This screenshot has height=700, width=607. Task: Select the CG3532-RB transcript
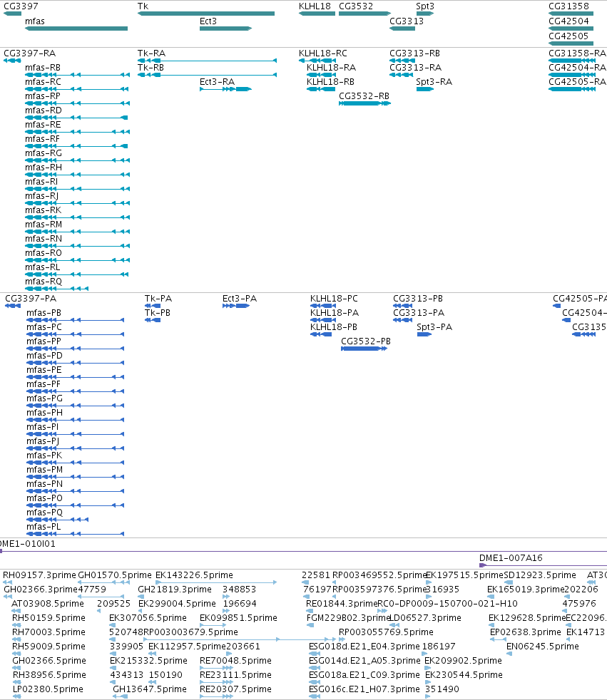(x=365, y=103)
